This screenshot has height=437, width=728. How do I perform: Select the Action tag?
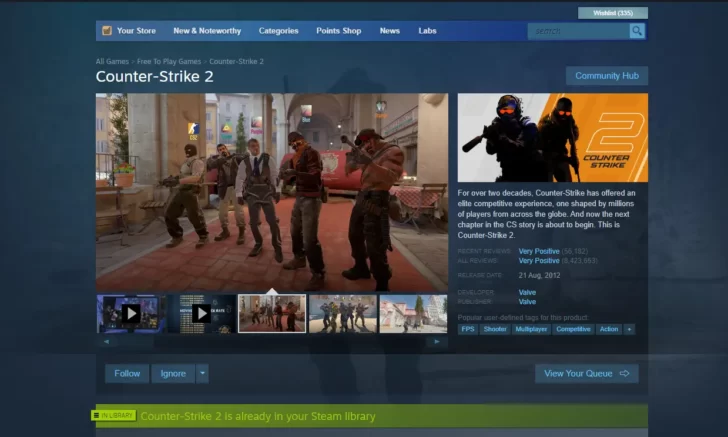click(609, 329)
